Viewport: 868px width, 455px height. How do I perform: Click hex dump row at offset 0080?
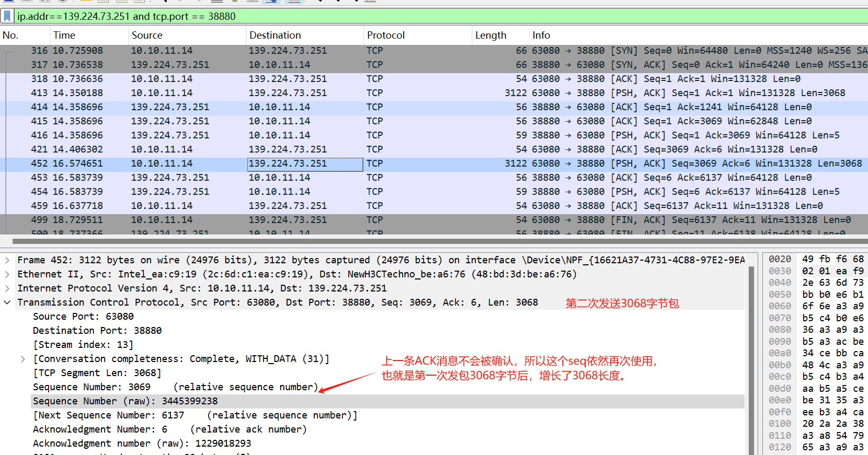coord(816,330)
